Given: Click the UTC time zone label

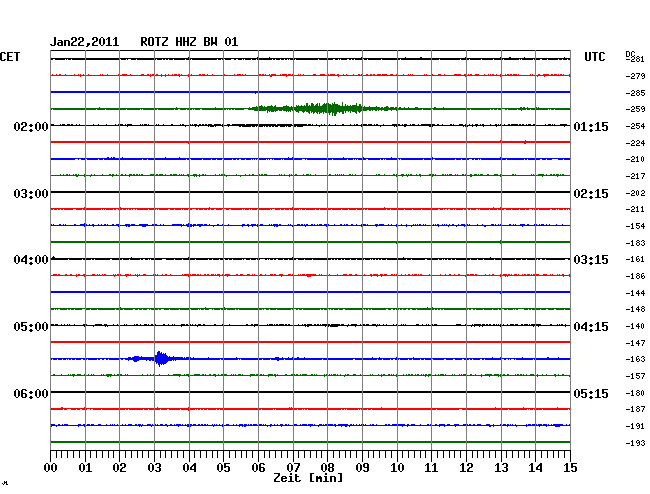Looking at the screenshot, I should tap(594, 57).
